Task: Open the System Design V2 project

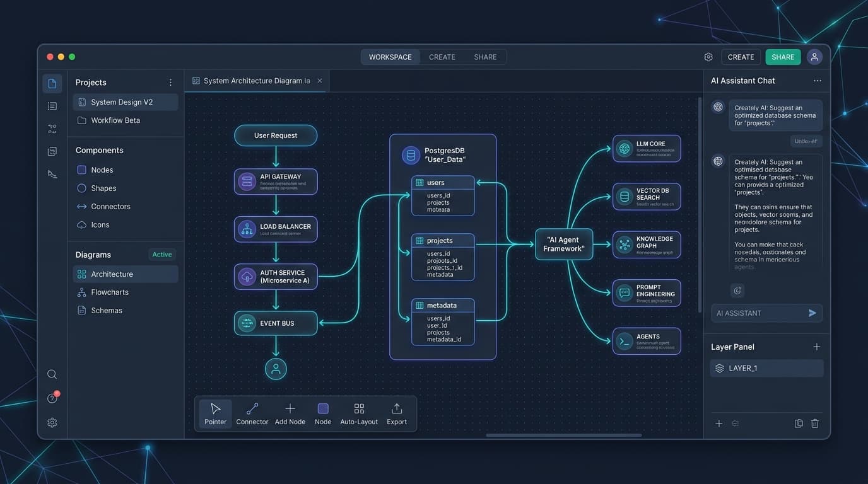Action: click(126, 102)
